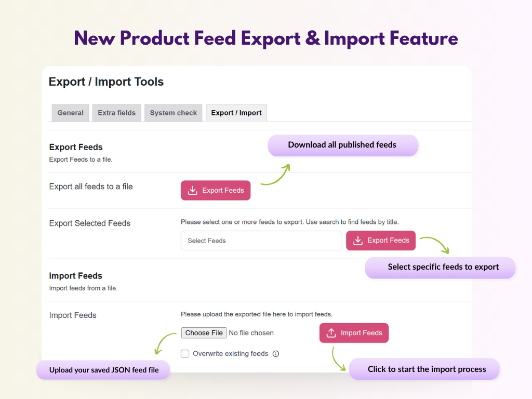Image resolution: width=532 pixels, height=399 pixels.
Task: Click download icon on Export Selected Feeds button
Action: click(x=357, y=241)
